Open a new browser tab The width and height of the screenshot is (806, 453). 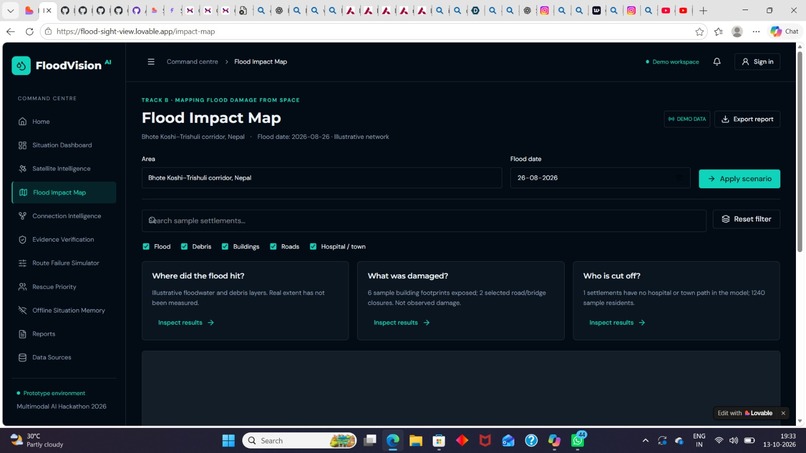pyautogui.click(x=703, y=10)
